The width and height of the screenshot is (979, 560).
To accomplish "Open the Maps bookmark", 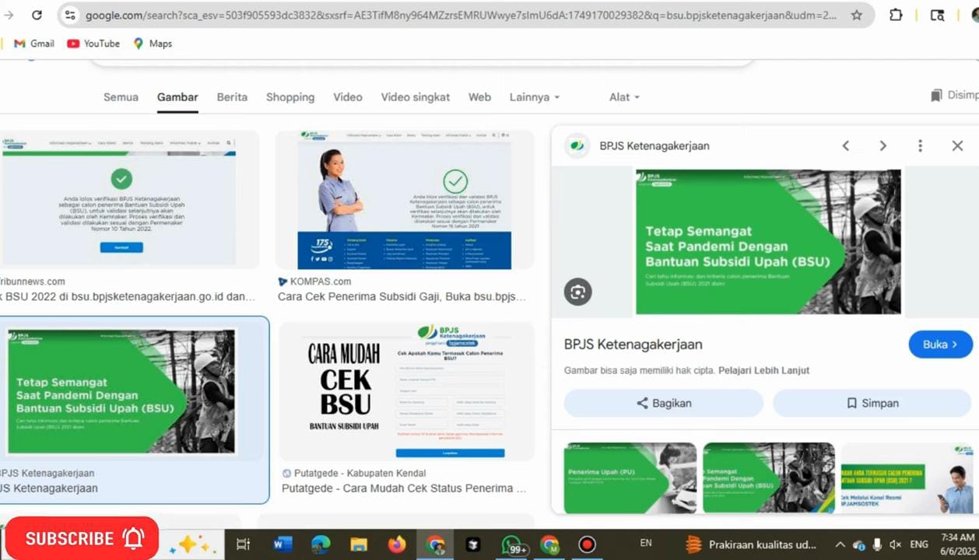I will 153,44.
